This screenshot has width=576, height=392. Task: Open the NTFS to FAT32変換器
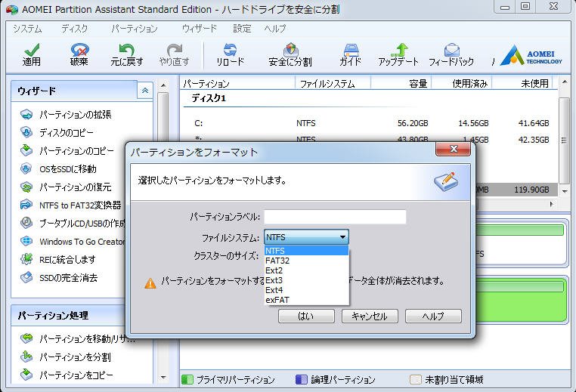pos(71,205)
